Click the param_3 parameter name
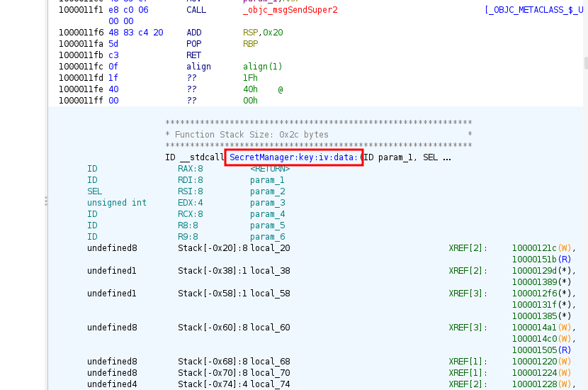Screen dimensions: 588x390 click(x=267, y=203)
